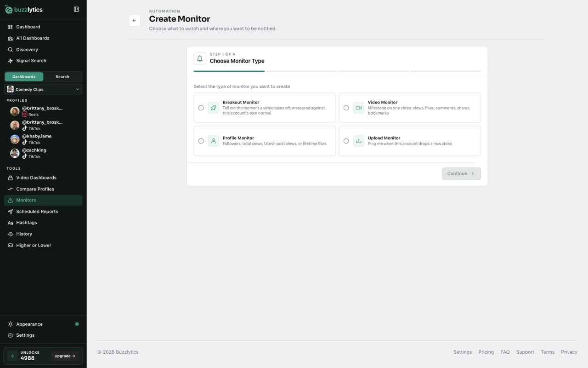Go back using the arrow button
The width and height of the screenshot is (588, 368).
click(134, 20)
